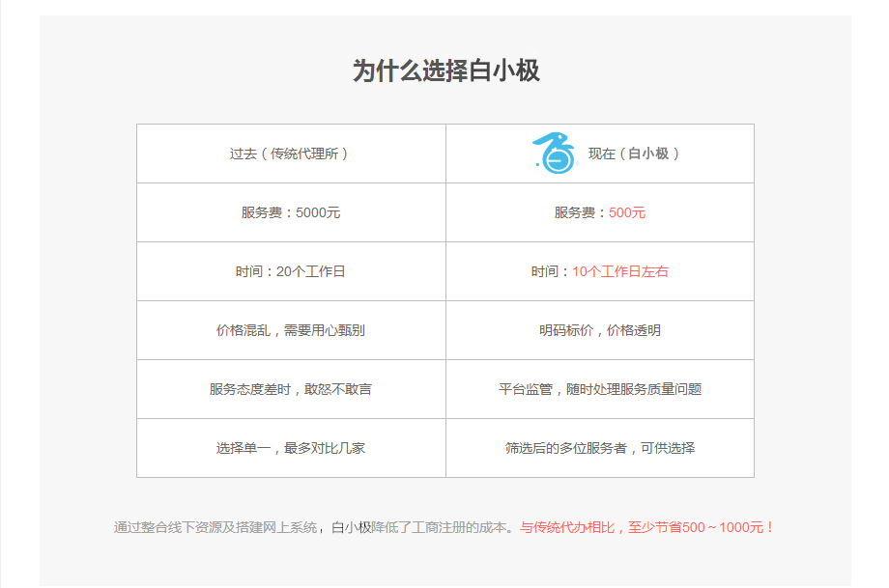Select the cell 时间：20个工作日
This screenshot has width=889, height=588.
[x=291, y=271]
